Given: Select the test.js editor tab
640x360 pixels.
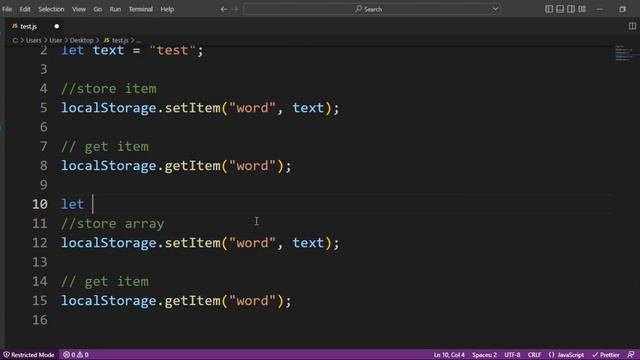Looking at the screenshot, I should [x=35, y=26].
